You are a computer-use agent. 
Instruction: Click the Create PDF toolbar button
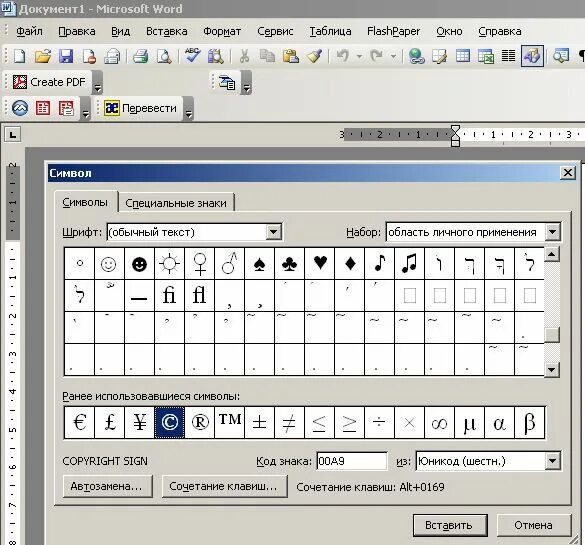pyautogui.click(x=50, y=82)
